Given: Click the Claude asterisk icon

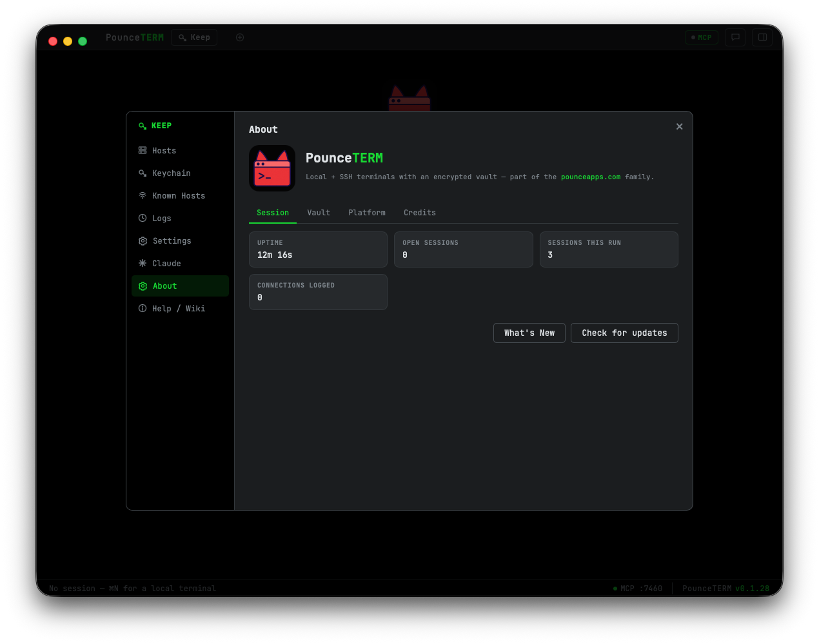Looking at the screenshot, I should point(143,264).
